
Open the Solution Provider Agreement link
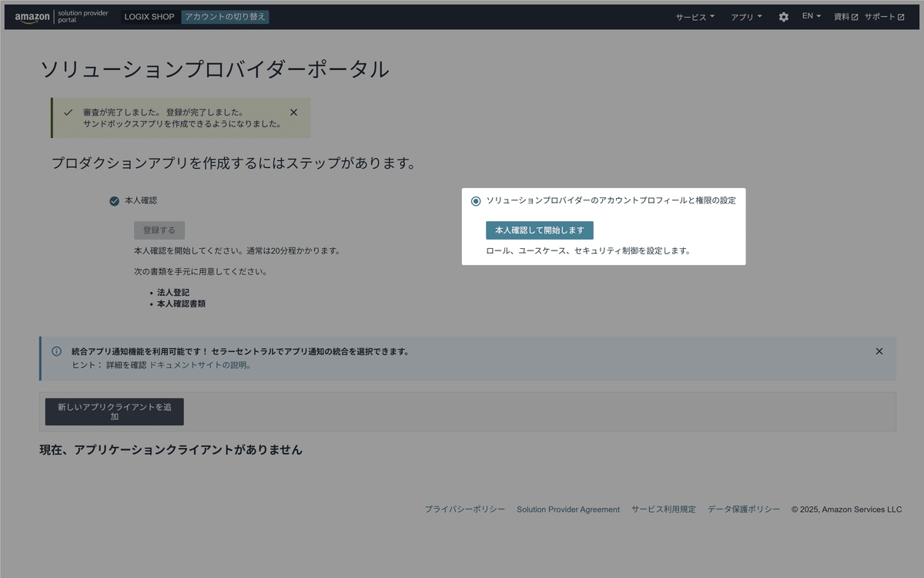(x=568, y=509)
